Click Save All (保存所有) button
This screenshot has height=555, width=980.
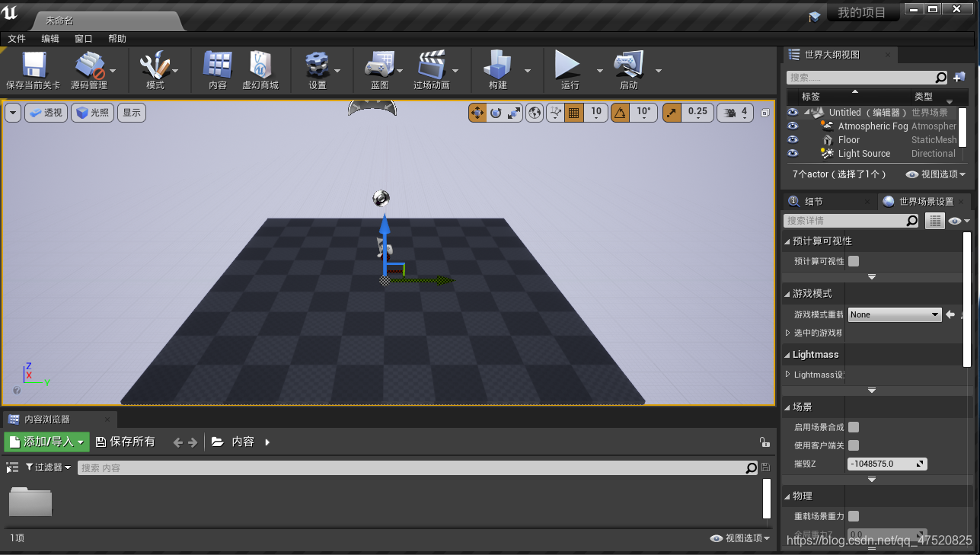tap(126, 442)
